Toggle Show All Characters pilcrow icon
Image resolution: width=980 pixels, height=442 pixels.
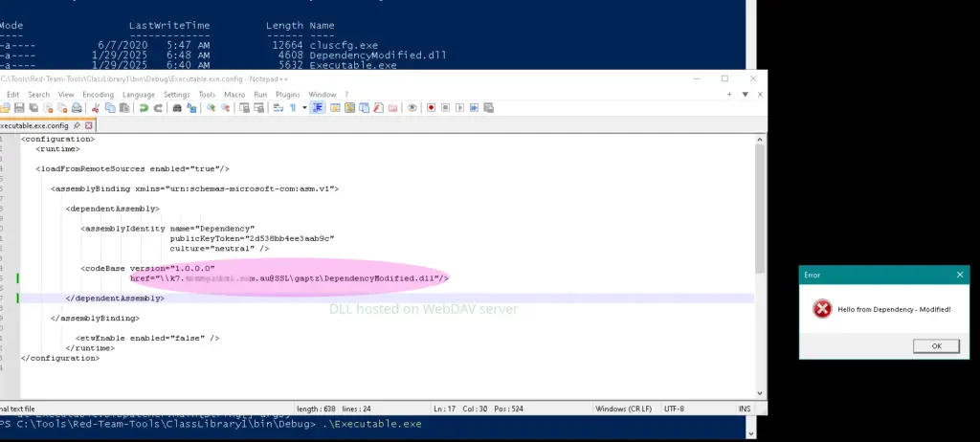tap(294, 108)
